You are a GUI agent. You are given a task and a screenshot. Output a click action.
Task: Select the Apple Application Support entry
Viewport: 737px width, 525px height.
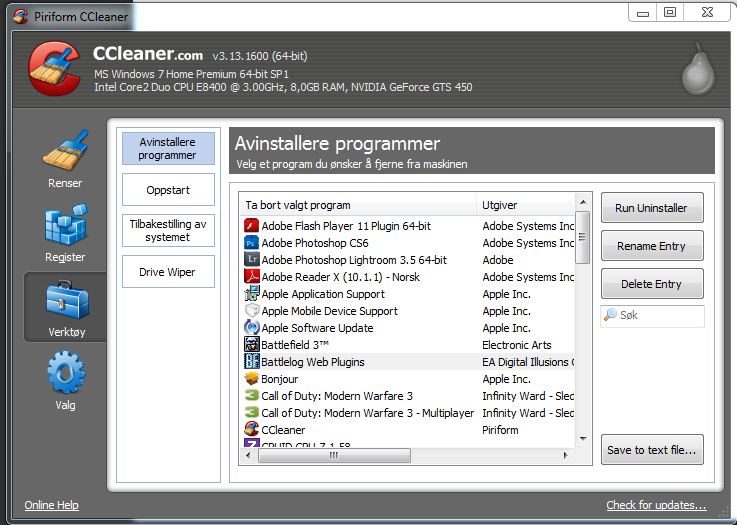point(323,294)
